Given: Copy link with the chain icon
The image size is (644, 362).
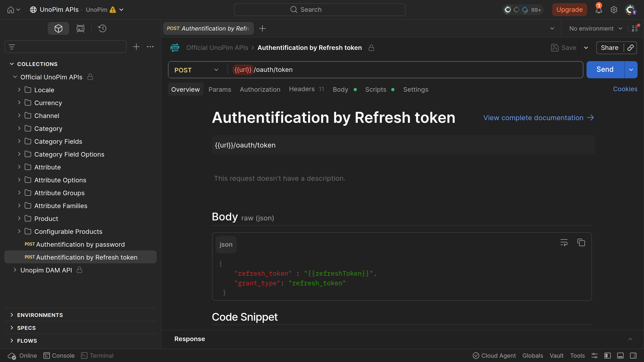Looking at the screenshot, I should pyautogui.click(x=631, y=48).
